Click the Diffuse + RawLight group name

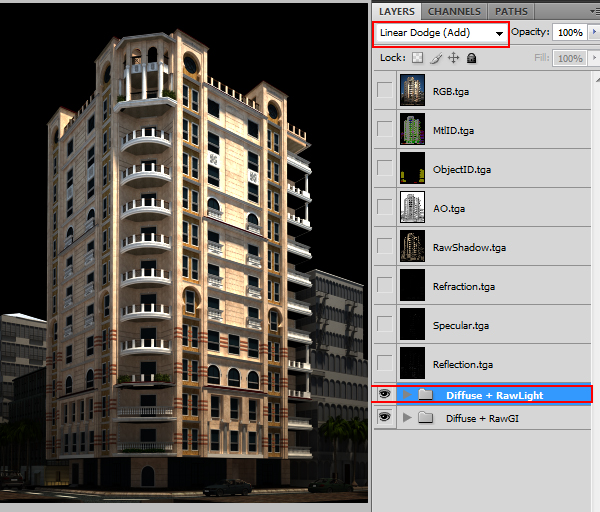494,395
